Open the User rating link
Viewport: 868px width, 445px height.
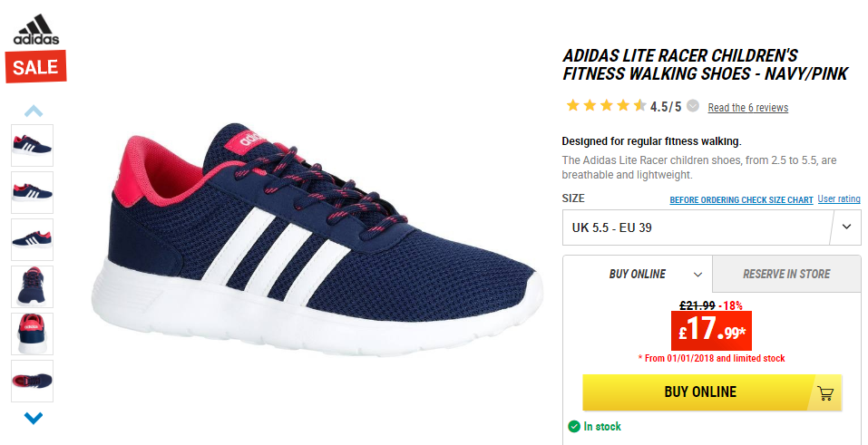[839, 198]
